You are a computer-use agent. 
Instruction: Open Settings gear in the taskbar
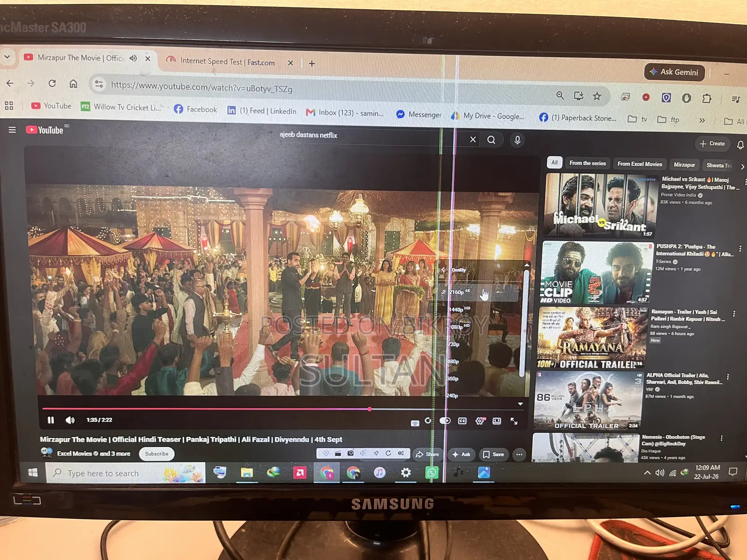coord(406,473)
